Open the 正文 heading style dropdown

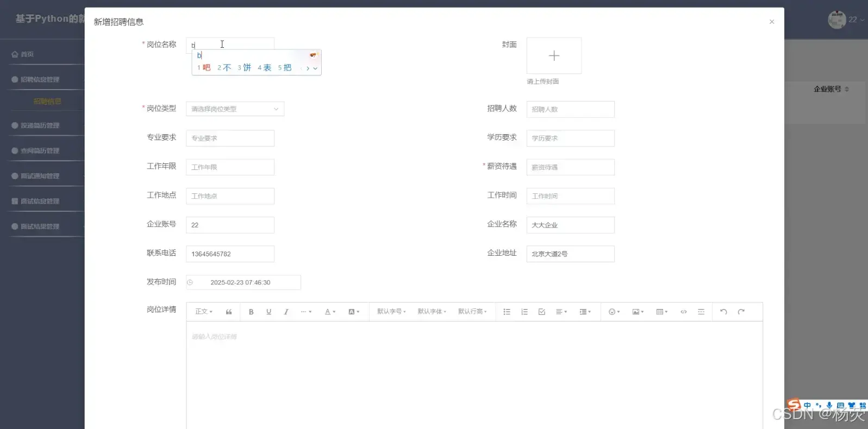coord(204,312)
